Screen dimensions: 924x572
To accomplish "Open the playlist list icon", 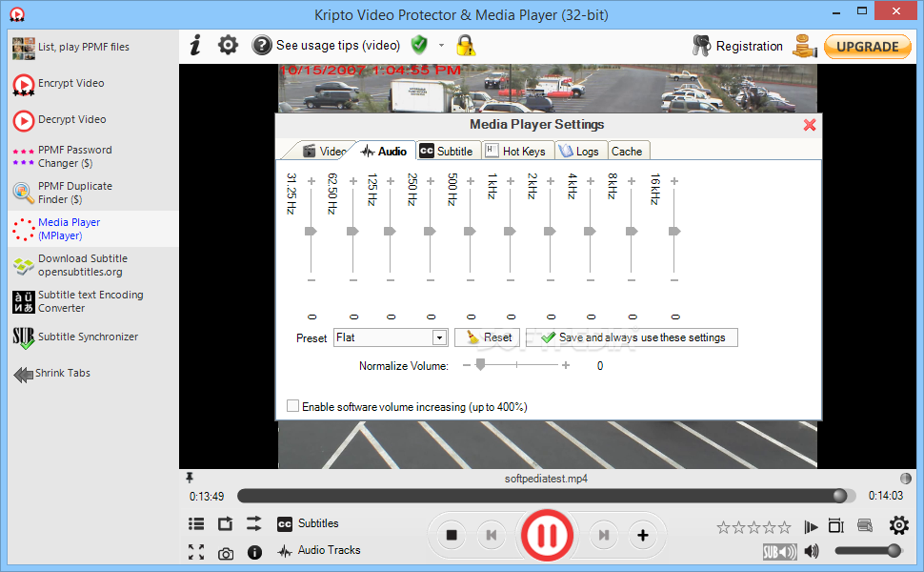I will [196, 523].
